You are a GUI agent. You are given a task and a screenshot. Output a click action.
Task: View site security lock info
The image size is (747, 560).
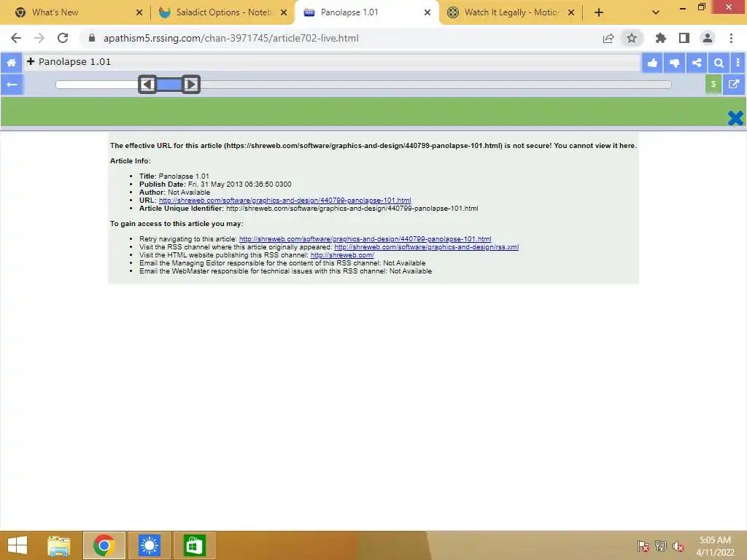click(x=92, y=38)
